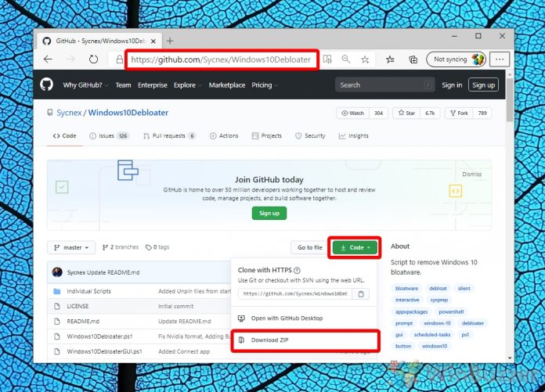Screen dimensions: 545x392
Task: Open a new browser tab
Action: 170,40
